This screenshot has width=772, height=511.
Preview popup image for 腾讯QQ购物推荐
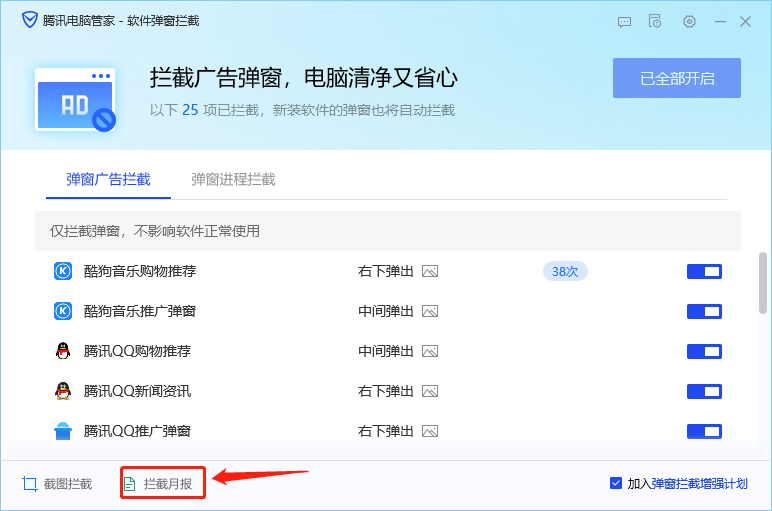click(430, 351)
